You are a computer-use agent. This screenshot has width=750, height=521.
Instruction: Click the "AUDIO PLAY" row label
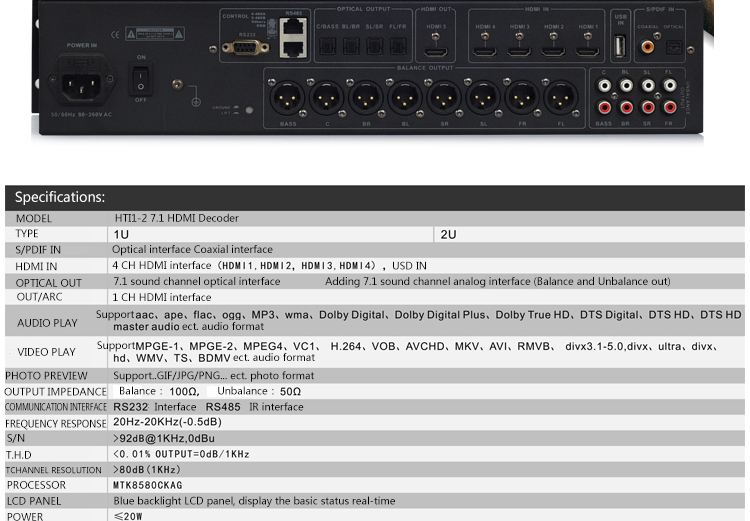(x=47, y=323)
